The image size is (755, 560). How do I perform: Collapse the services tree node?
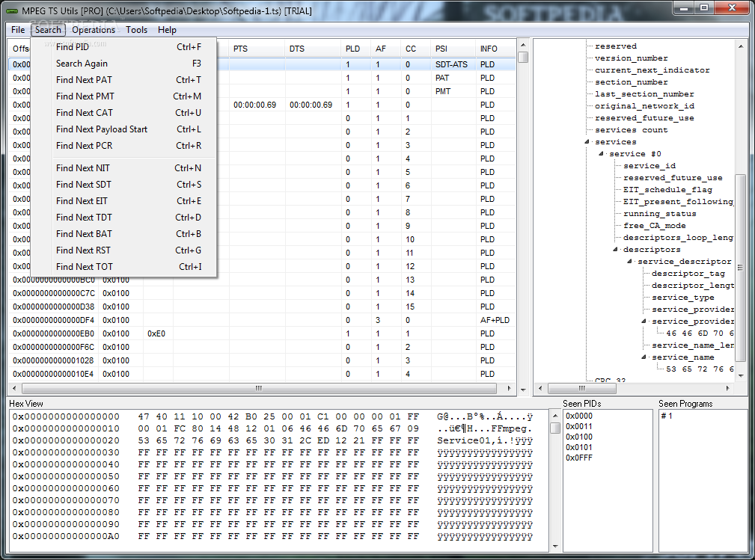(587, 142)
